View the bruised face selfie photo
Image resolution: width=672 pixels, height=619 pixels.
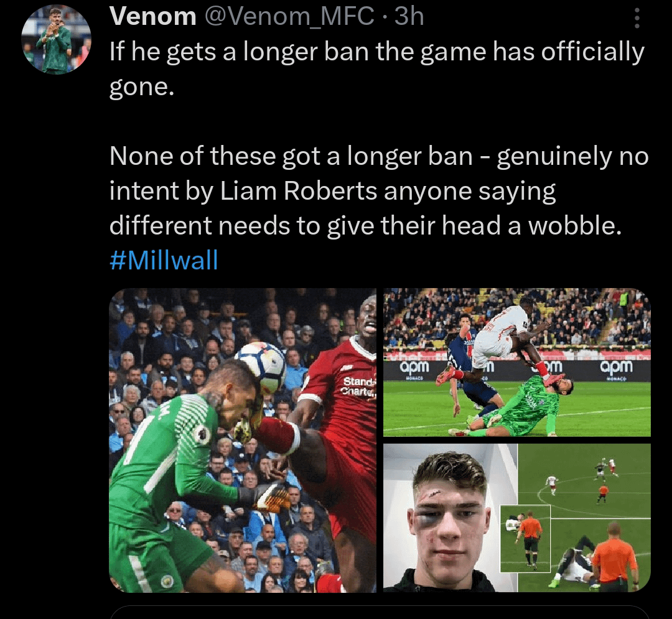tap(450, 518)
